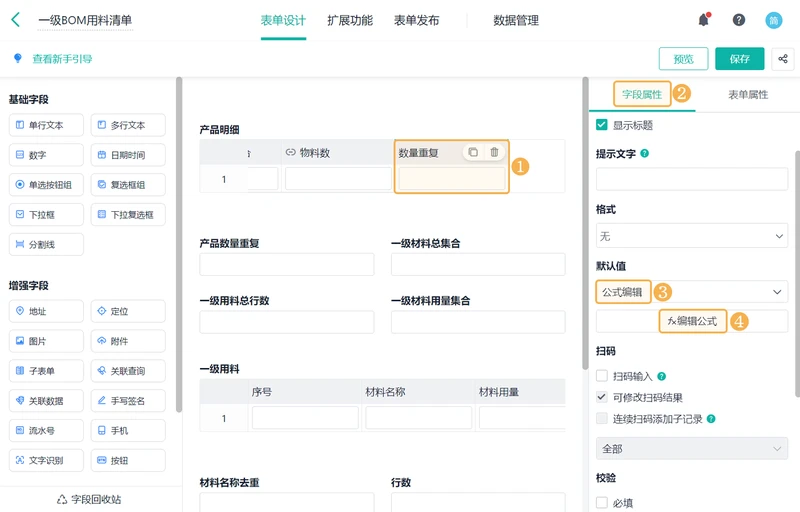This screenshot has height=512, width=800.
Task: Switch to 表单发布 tab
Action: tap(416, 20)
